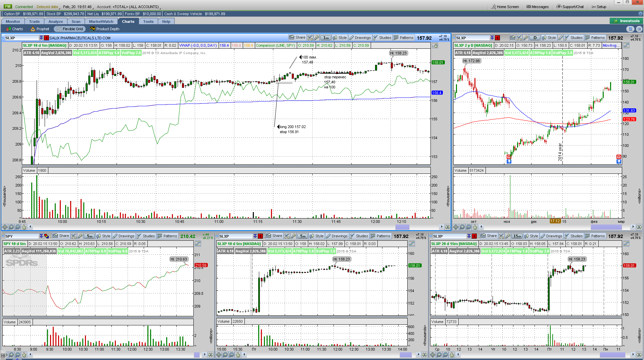Open Patterns menu in SLXP daily chart

595,38
